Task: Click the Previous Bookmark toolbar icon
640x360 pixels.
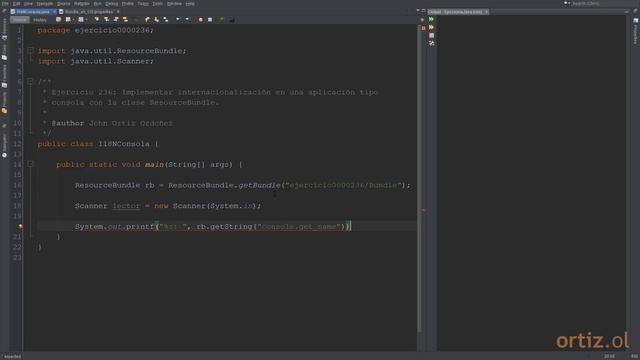Action: 147,20
